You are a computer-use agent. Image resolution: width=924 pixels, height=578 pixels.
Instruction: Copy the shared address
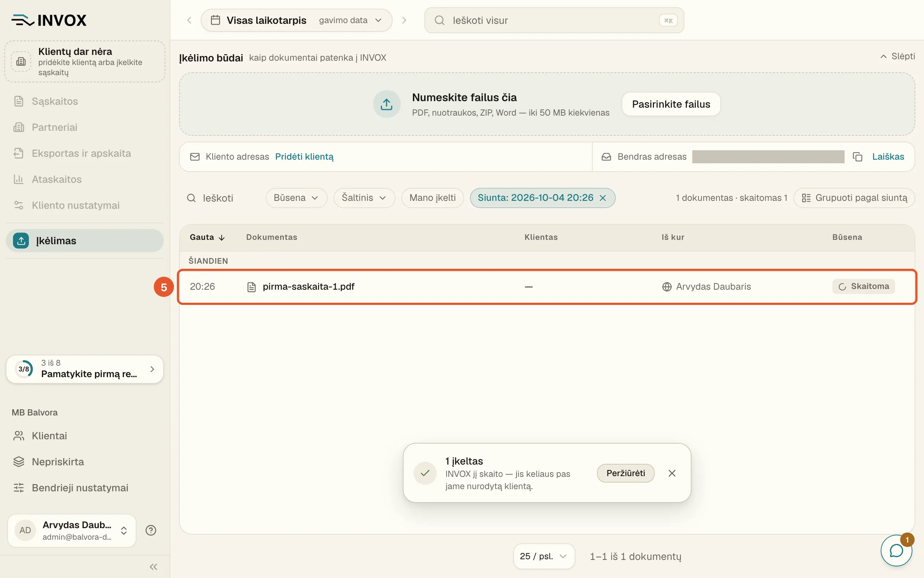(x=857, y=157)
